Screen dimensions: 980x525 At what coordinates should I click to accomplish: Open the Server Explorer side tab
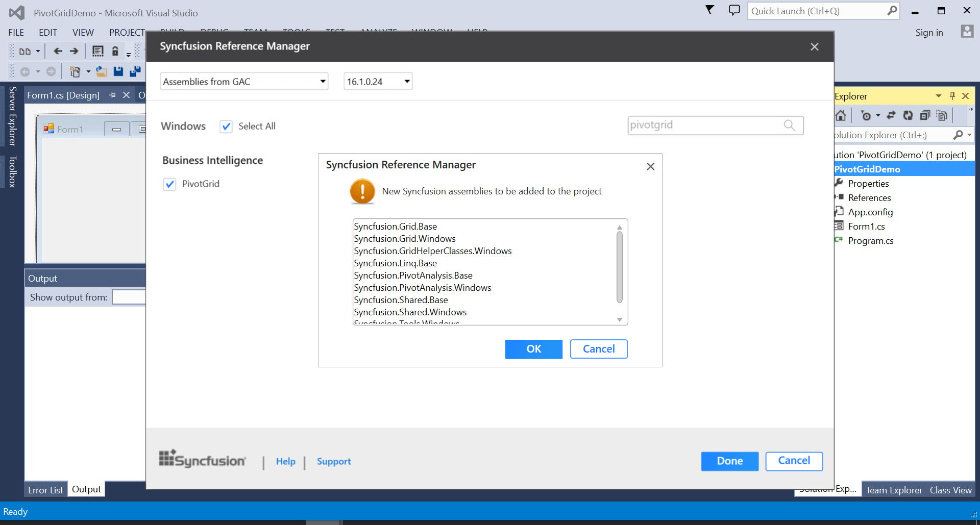tap(13, 116)
